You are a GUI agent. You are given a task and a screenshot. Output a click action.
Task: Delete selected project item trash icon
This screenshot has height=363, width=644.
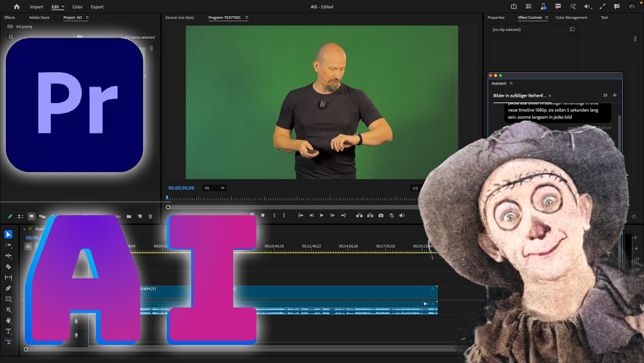point(150,216)
